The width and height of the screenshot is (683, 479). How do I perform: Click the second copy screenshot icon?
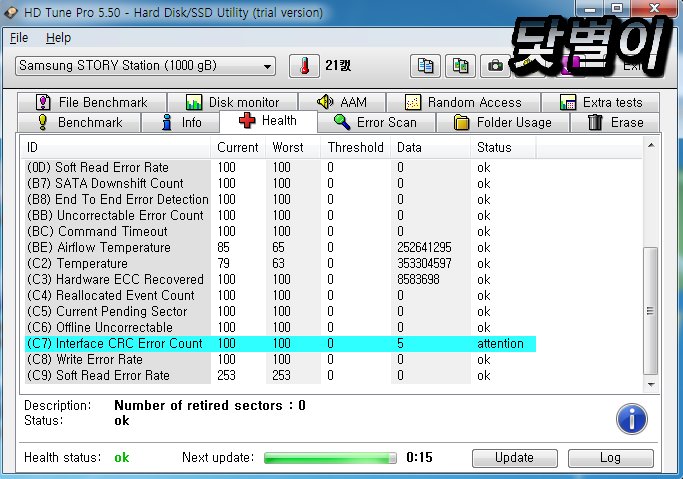point(460,66)
